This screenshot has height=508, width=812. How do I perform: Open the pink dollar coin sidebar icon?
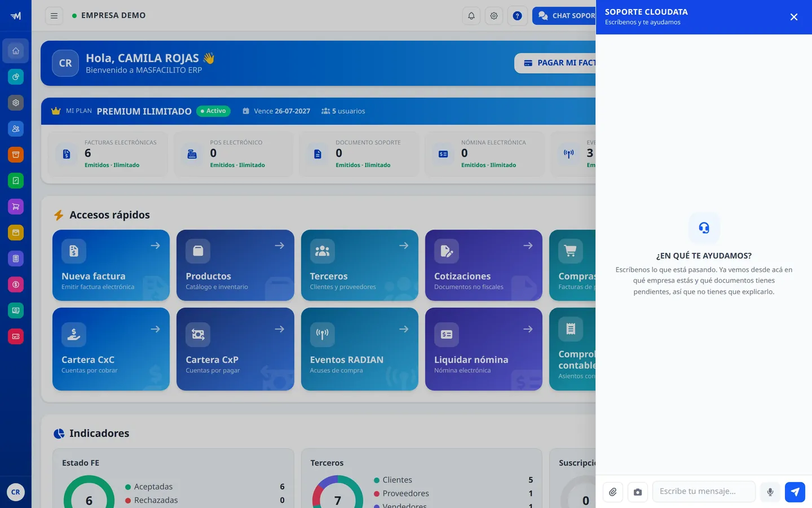pos(16,284)
